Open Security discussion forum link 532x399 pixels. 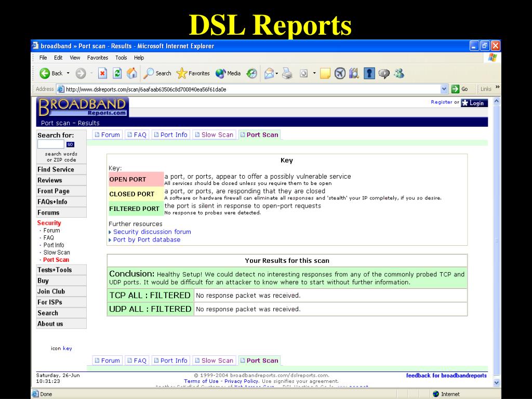(x=152, y=232)
